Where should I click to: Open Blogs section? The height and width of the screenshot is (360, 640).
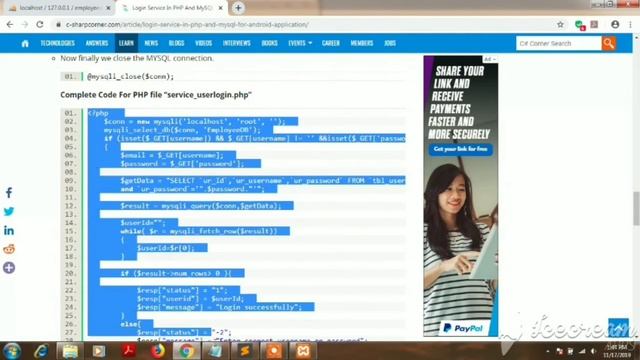(176, 43)
